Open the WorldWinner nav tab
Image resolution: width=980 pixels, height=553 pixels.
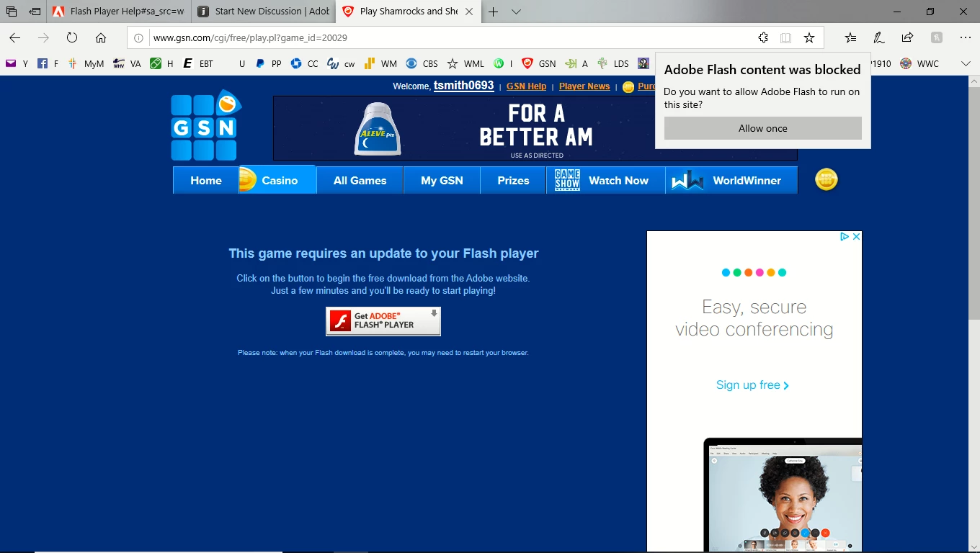click(731, 181)
